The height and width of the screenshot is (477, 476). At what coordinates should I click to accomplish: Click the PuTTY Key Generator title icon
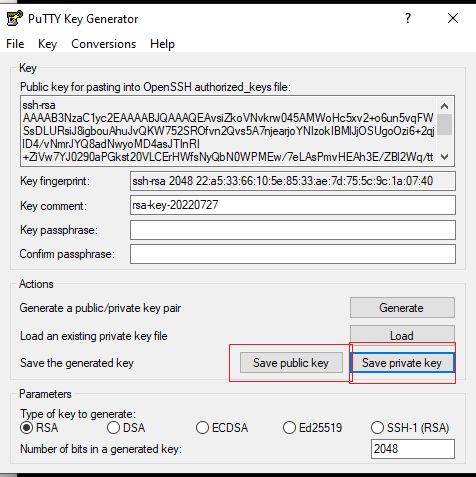pyautogui.click(x=14, y=18)
